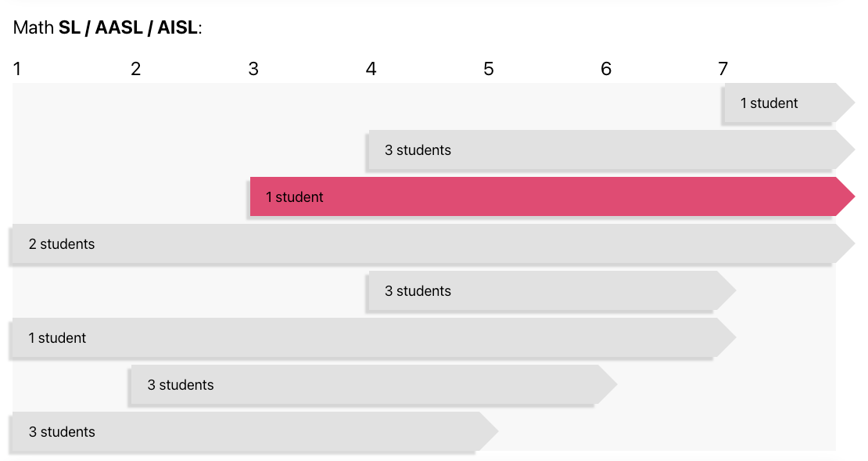Select grade 4 axis label

(x=371, y=69)
